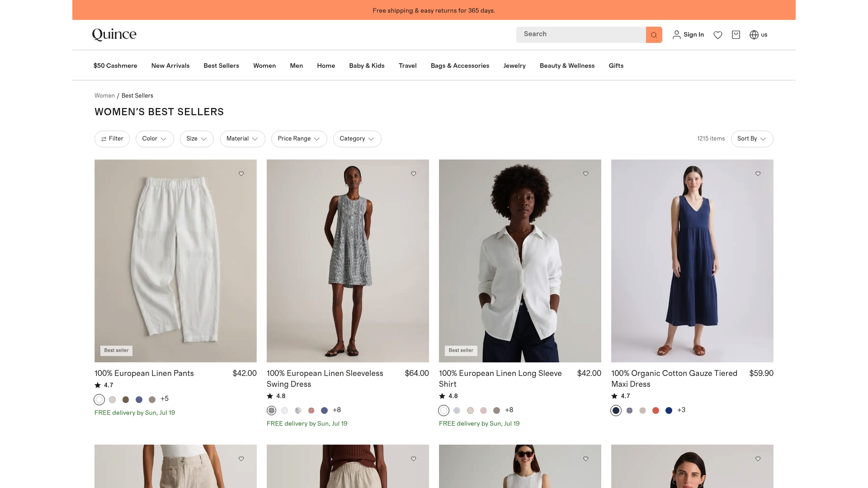Click the free shipping announcement banner
This screenshot has height=488, width=868.
pos(434,10)
